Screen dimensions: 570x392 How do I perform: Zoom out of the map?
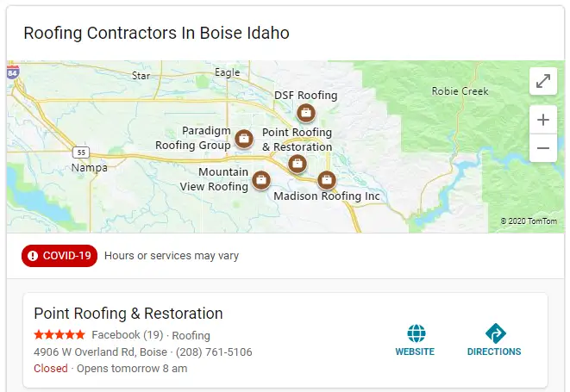pos(543,148)
